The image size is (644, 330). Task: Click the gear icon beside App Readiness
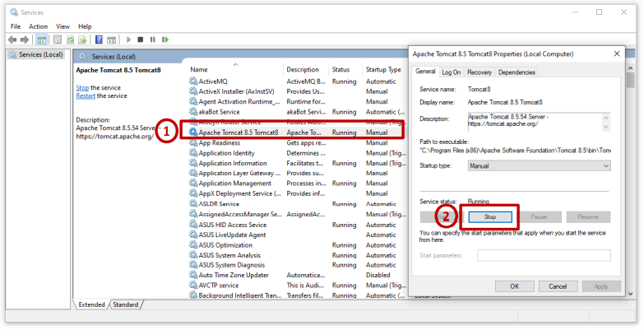point(193,142)
